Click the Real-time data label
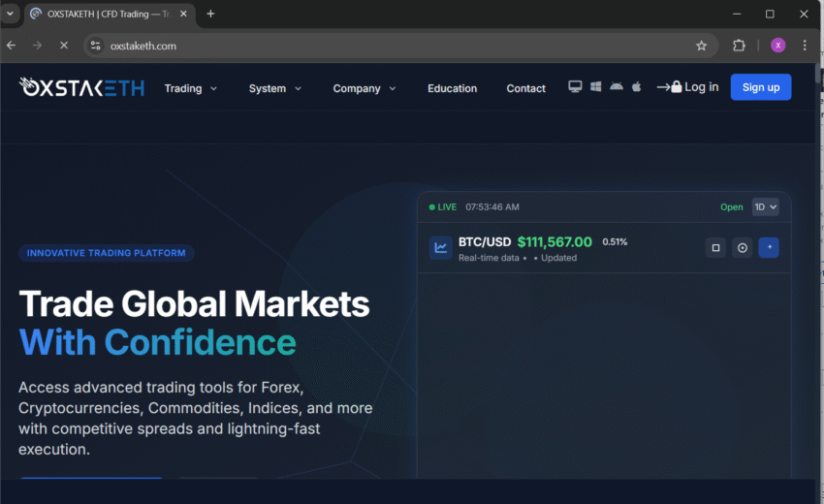This screenshot has height=504, width=824. pyautogui.click(x=489, y=258)
